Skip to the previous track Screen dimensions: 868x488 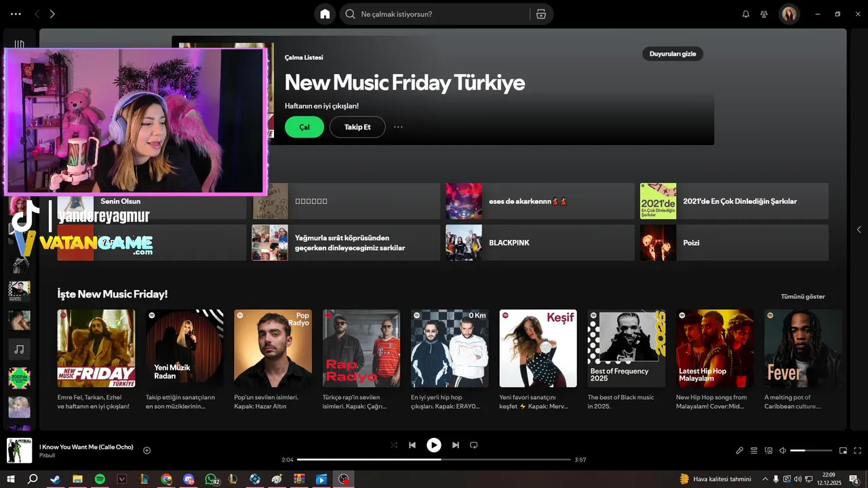412,445
